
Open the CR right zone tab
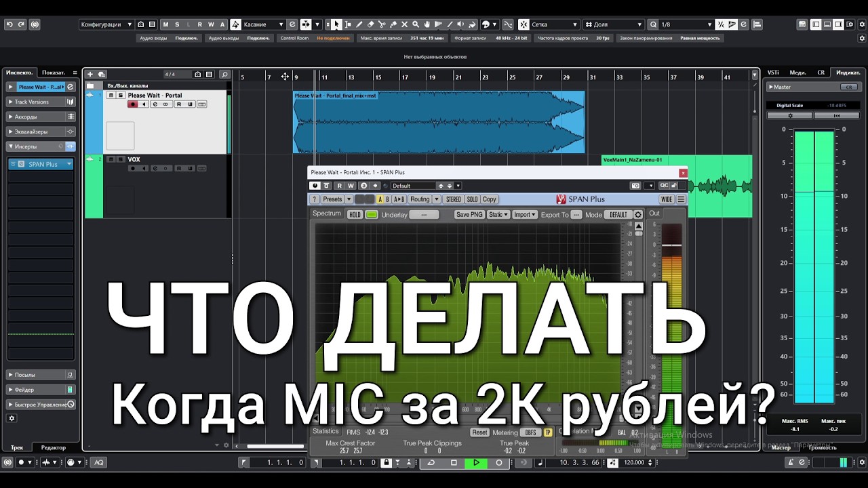821,72
